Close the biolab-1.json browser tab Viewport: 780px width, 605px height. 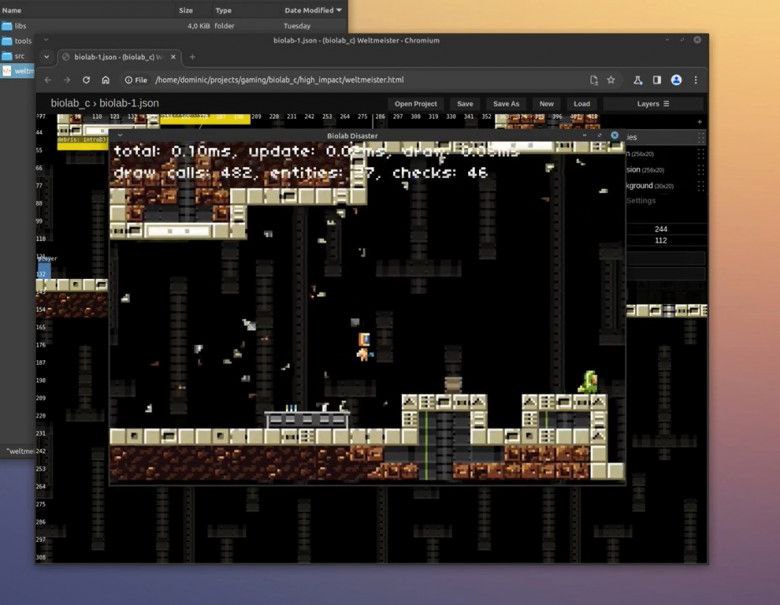pyautogui.click(x=173, y=57)
